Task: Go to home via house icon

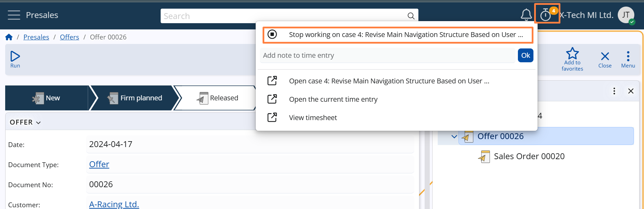Action: point(9,37)
